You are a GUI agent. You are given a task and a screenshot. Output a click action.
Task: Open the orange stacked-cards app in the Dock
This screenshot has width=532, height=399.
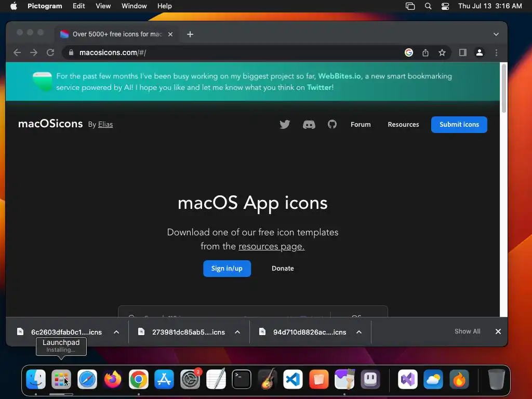tap(318, 379)
